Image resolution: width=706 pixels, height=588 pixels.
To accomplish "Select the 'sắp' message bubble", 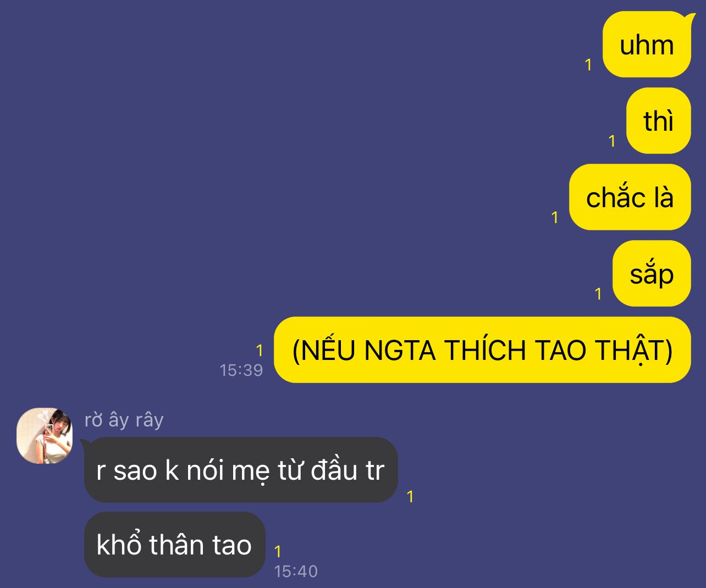I will 652,273.
